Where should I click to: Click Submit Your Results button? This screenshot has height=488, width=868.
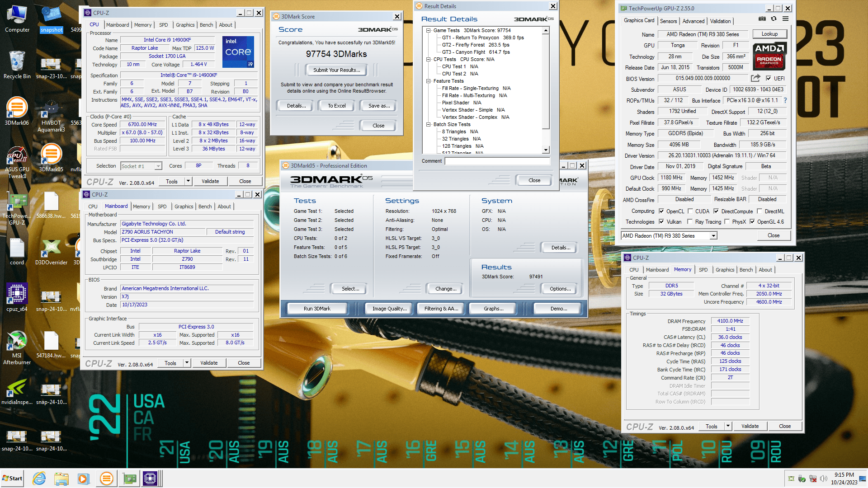tap(336, 70)
